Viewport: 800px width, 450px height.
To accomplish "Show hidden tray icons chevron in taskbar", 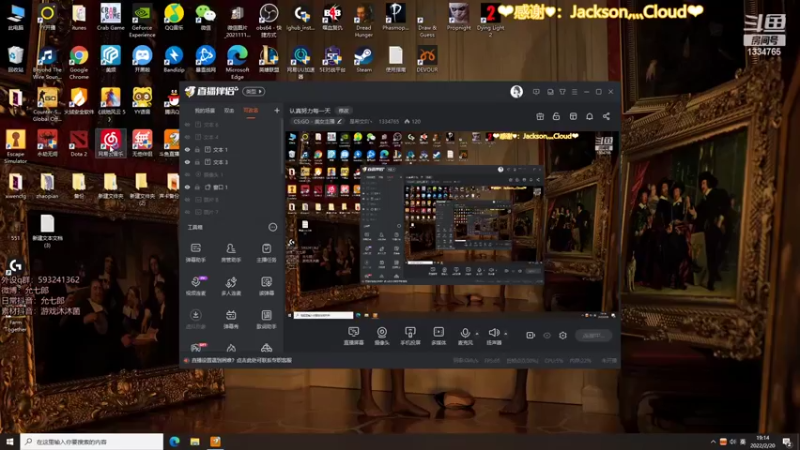I will pos(713,441).
